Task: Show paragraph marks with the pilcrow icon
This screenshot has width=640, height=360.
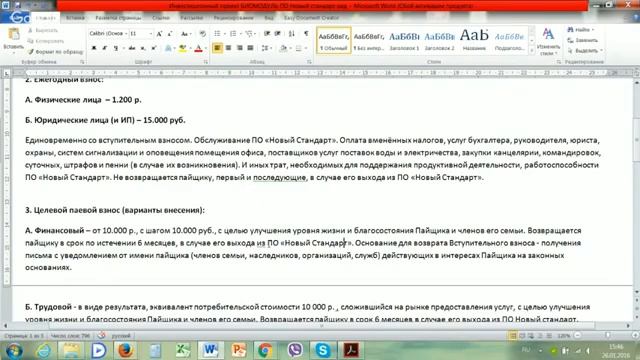Action: [306, 33]
